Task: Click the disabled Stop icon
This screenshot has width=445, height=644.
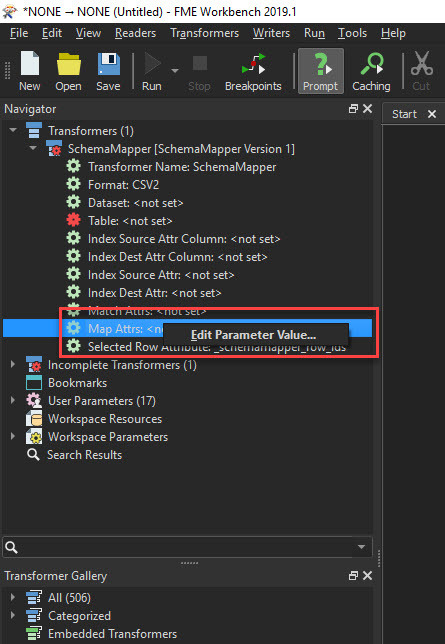Action: [x=200, y=64]
